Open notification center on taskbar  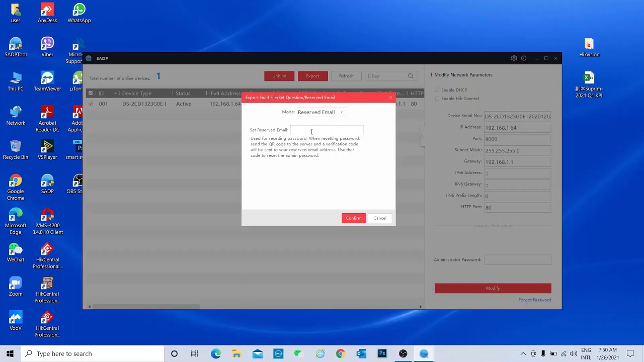[x=630, y=353]
